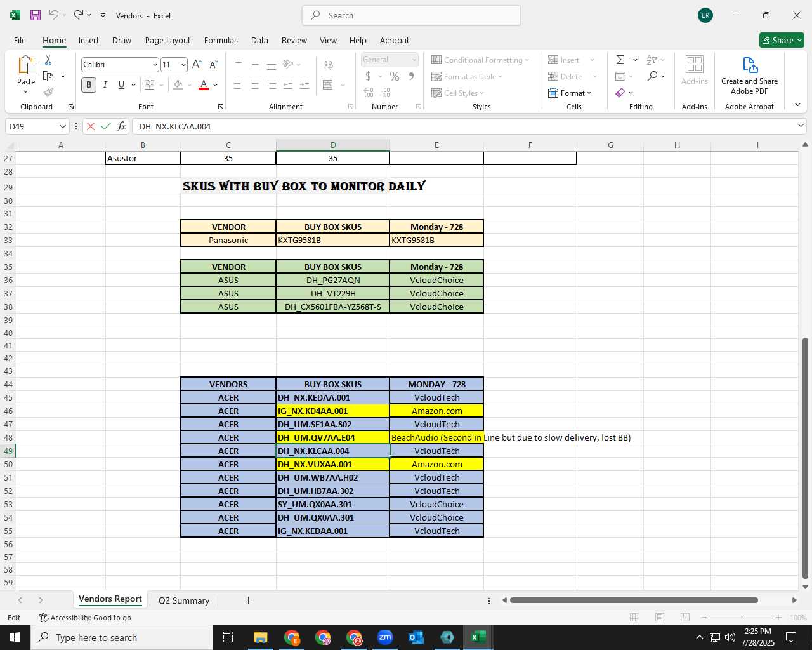Open Font settings dialog launcher
Screen dimensions: 812x650
(x=221, y=107)
